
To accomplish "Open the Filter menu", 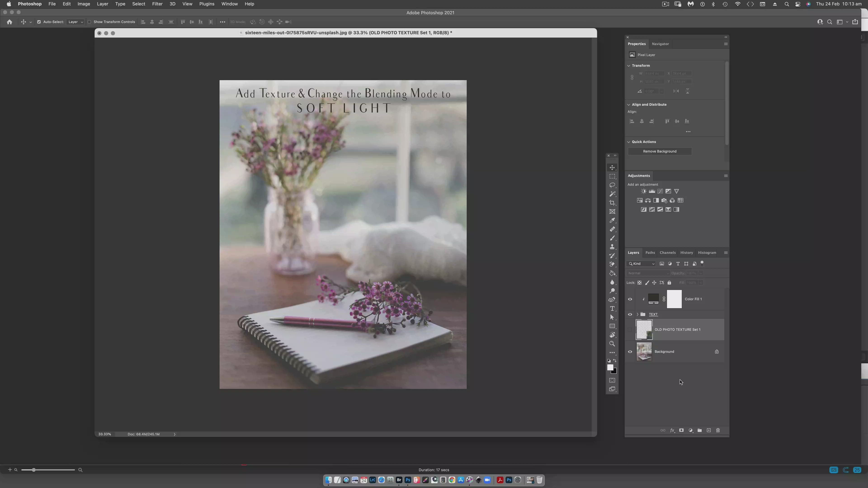I will coord(157,4).
